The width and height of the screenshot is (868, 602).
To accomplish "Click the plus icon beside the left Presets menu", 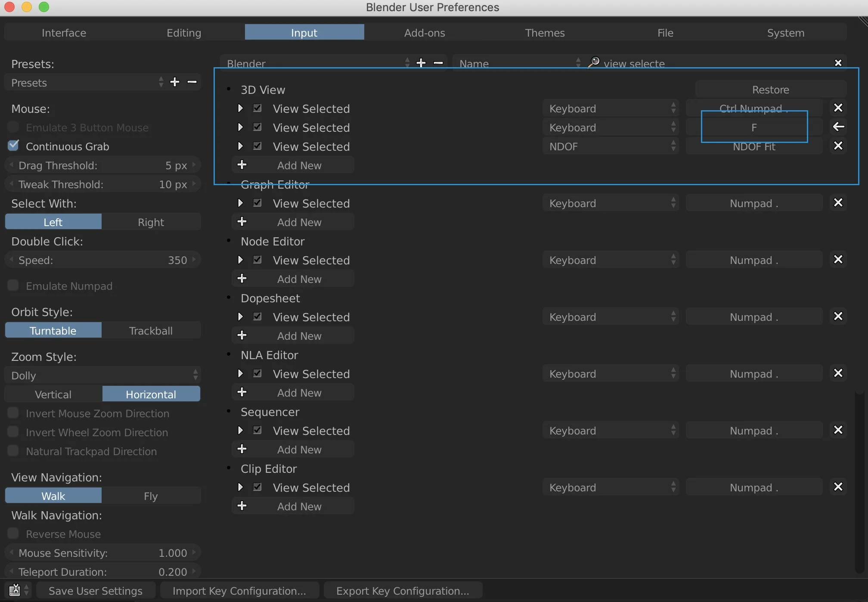I will pos(174,82).
